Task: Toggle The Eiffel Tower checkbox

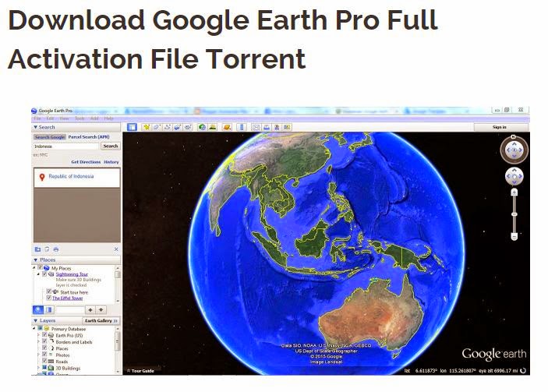Action: (x=49, y=298)
